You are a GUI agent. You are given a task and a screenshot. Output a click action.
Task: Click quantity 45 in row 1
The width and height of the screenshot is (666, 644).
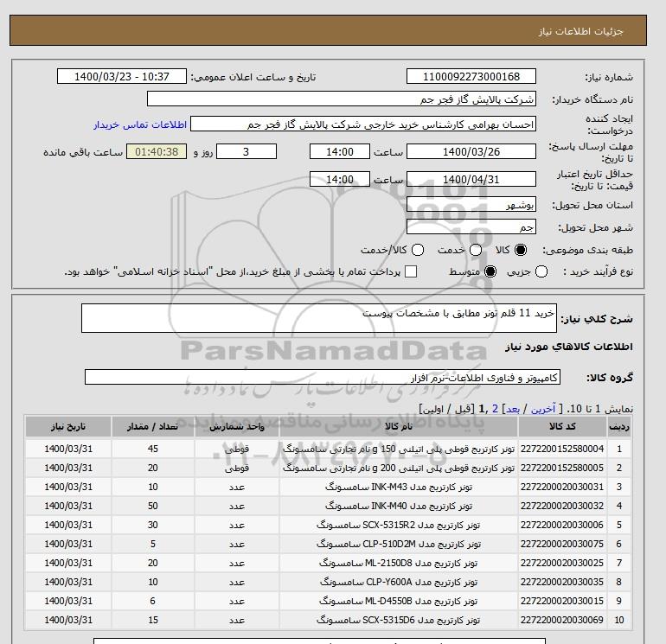coord(153,449)
